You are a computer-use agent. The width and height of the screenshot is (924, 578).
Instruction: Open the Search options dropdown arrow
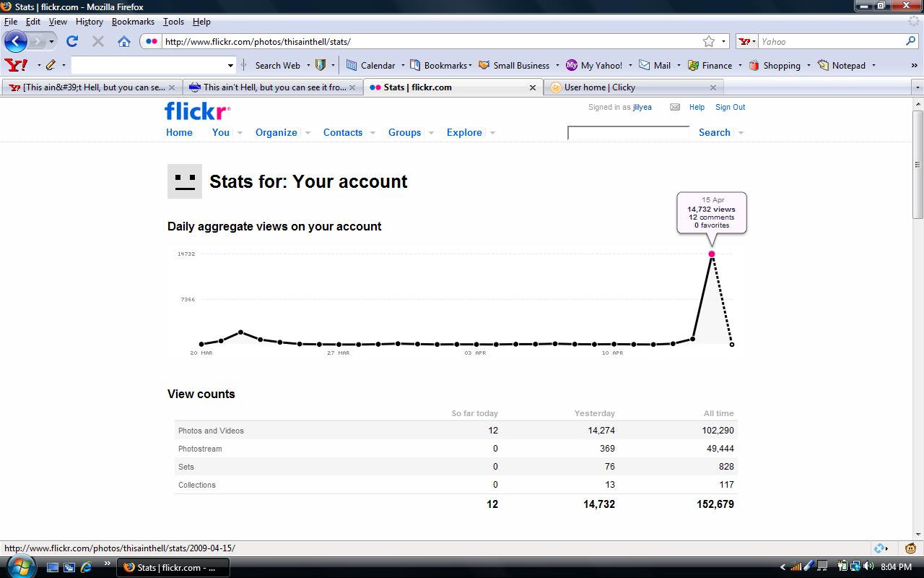click(741, 133)
